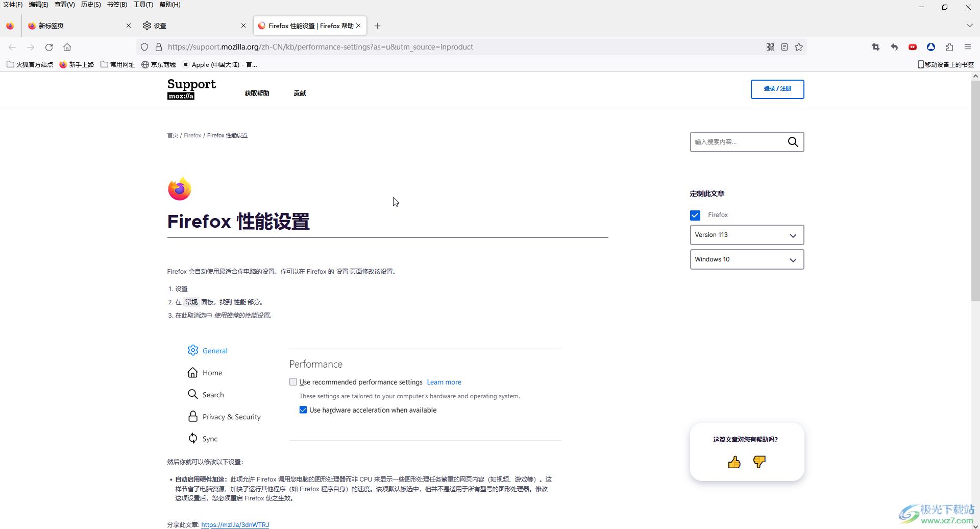
Task: Toggle reader view for article
Action: click(x=785, y=47)
